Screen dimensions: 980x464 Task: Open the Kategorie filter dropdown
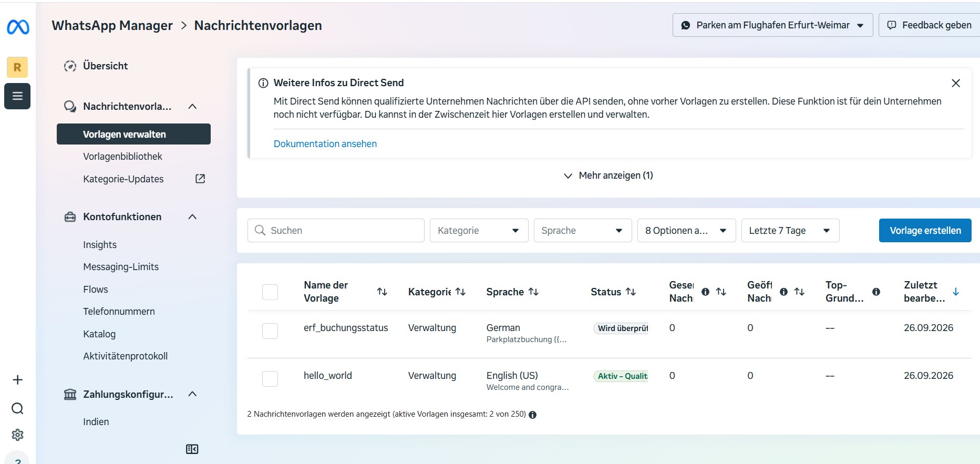(x=479, y=230)
